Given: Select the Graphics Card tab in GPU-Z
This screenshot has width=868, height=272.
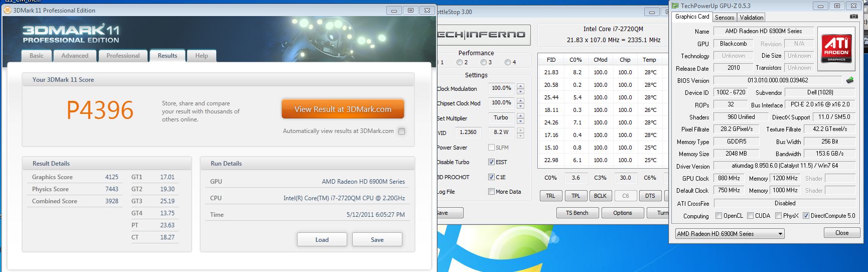Looking at the screenshot, I should pos(692,17).
